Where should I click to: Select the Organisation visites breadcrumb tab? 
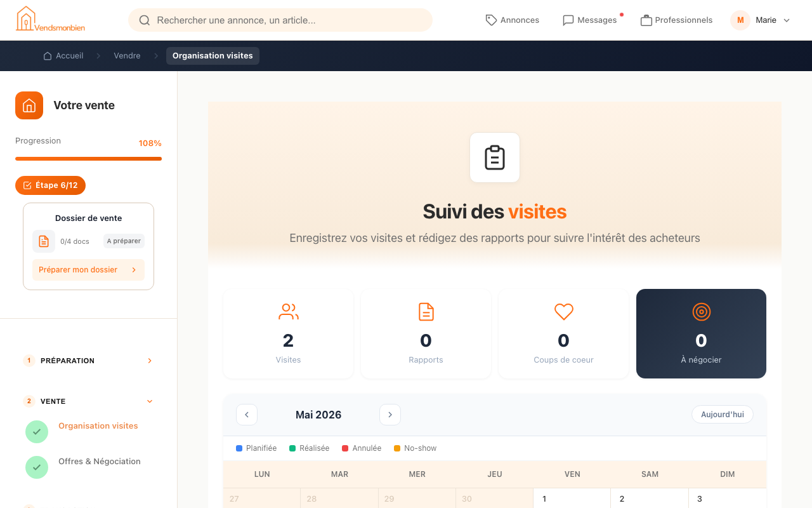click(x=213, y=56)
